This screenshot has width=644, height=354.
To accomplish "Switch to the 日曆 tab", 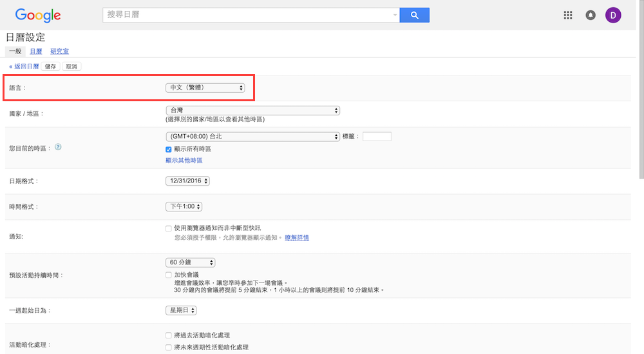I will pos(36,51).
